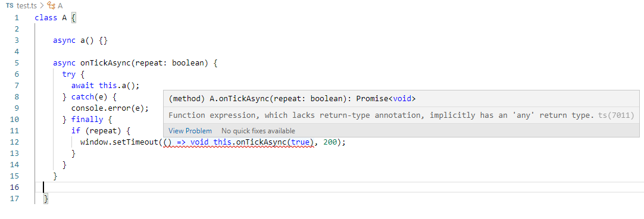Click the 'try {' keyword on line 6
The height and width of the screenshot is (219, 644).
click(73, 74)
